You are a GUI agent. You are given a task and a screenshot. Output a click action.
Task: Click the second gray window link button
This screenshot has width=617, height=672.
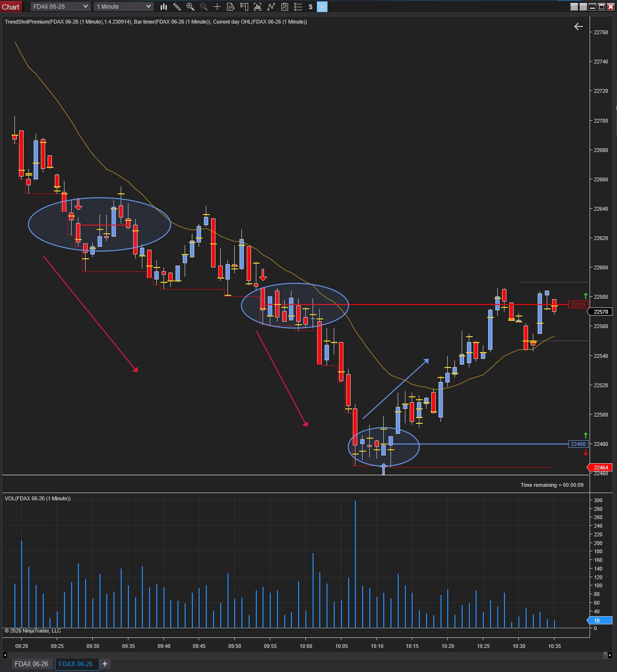583,7
